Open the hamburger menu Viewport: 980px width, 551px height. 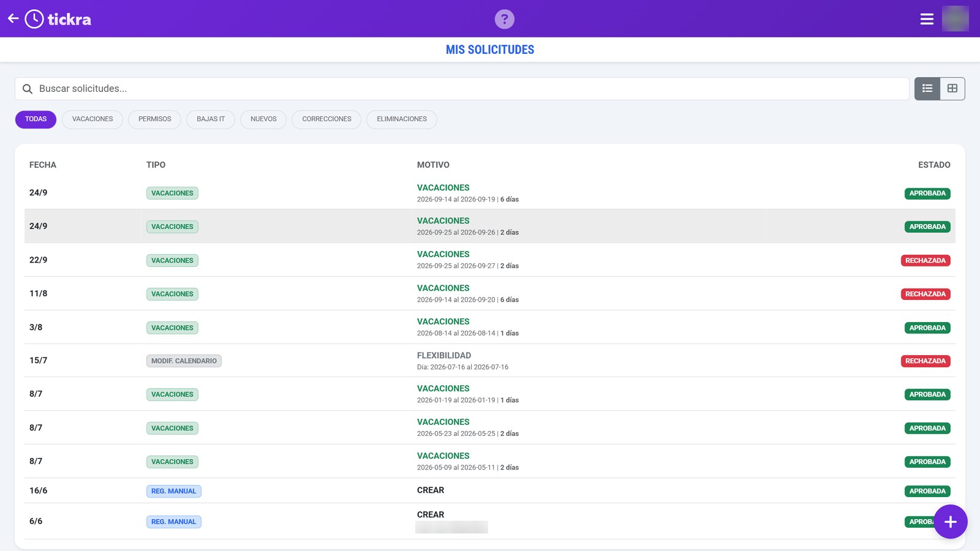pos(927,19)
